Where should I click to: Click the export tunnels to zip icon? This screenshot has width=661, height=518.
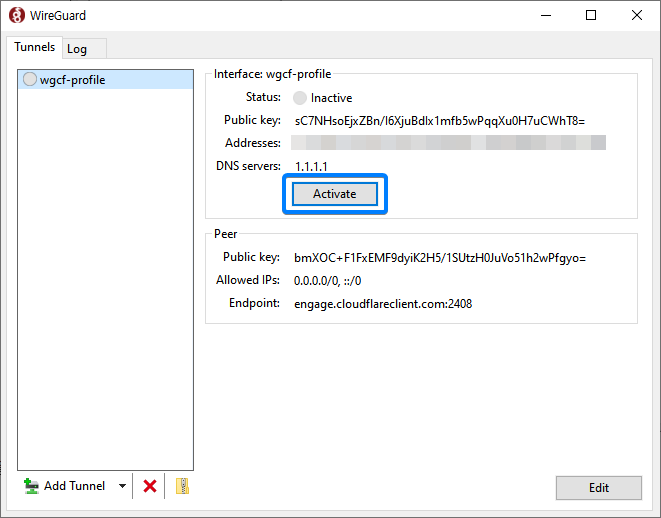pos(183,486)
